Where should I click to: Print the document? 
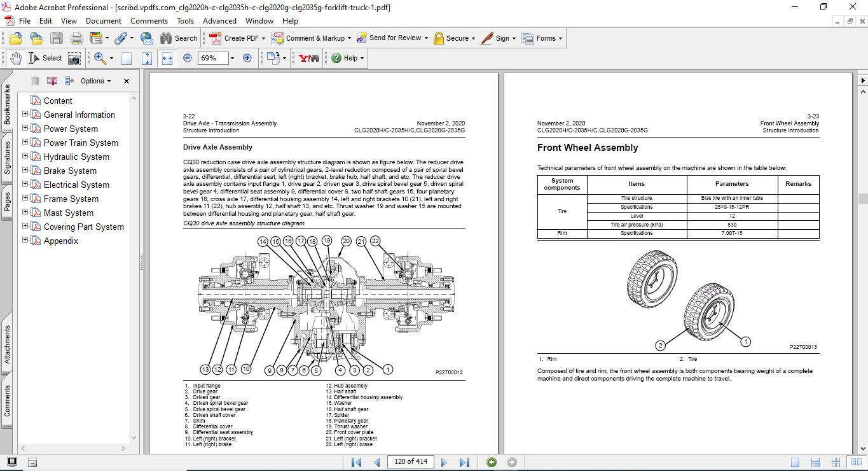[76, 38]
